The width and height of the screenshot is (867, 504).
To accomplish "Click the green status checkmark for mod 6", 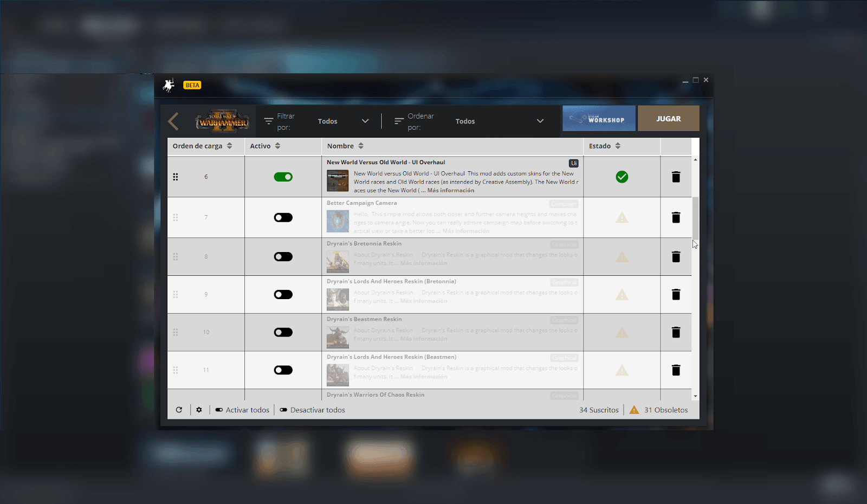I will [622, 177].
